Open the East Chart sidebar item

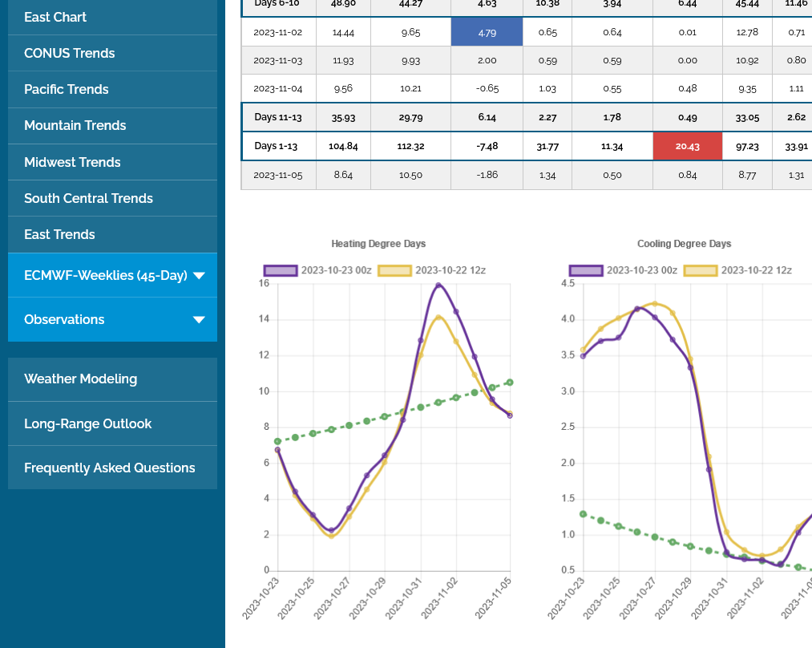click(55, 17)
